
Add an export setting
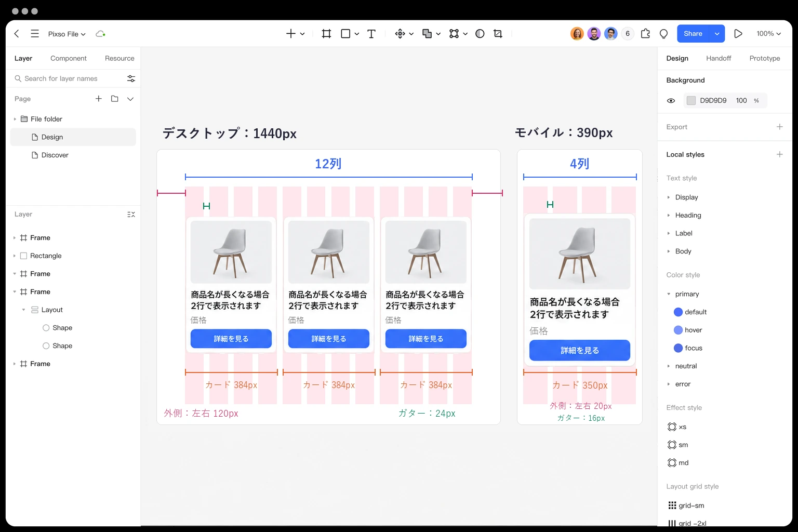(x=779, y=127)
